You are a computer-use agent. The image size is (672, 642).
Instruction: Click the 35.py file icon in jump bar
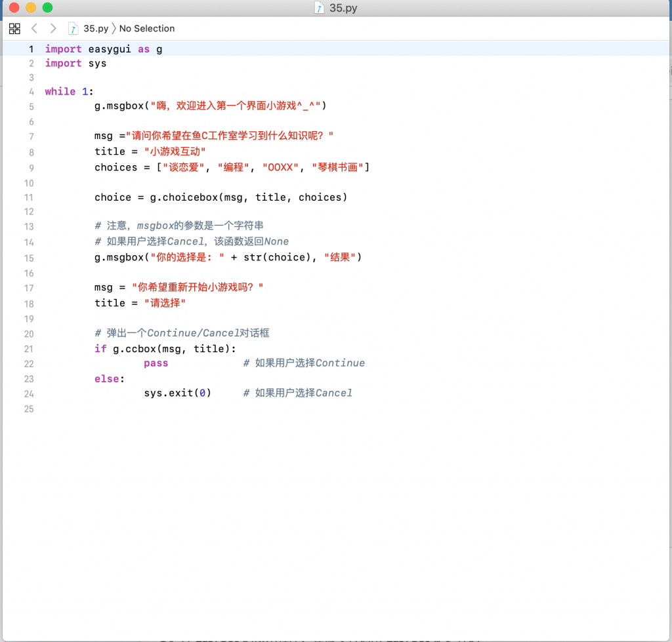pos(73,28)
